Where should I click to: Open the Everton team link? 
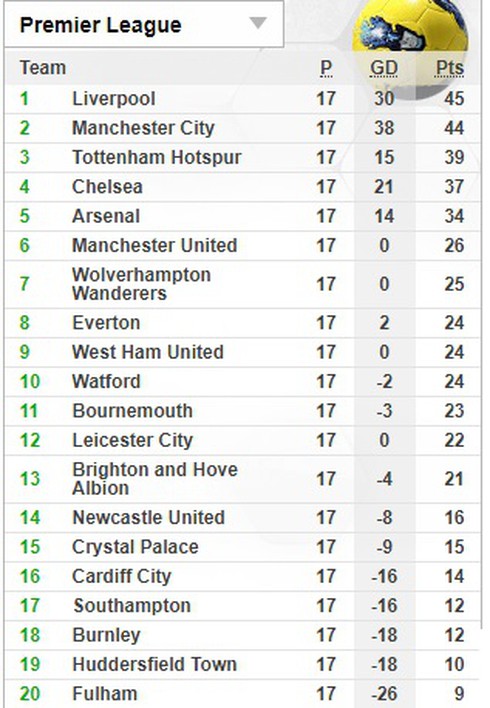(x=106, y=323)
